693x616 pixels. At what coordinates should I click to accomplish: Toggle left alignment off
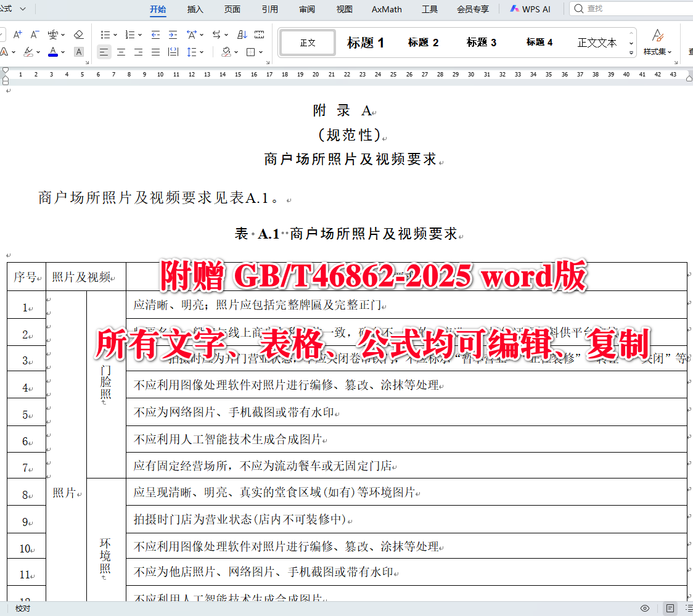(x=105, y=52)
